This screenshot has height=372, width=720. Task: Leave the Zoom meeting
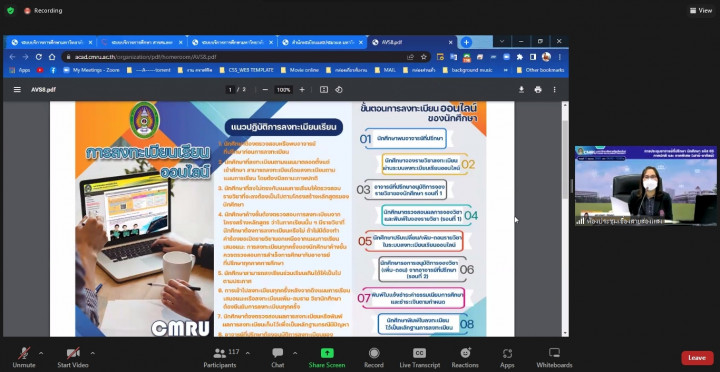(697, 358)
